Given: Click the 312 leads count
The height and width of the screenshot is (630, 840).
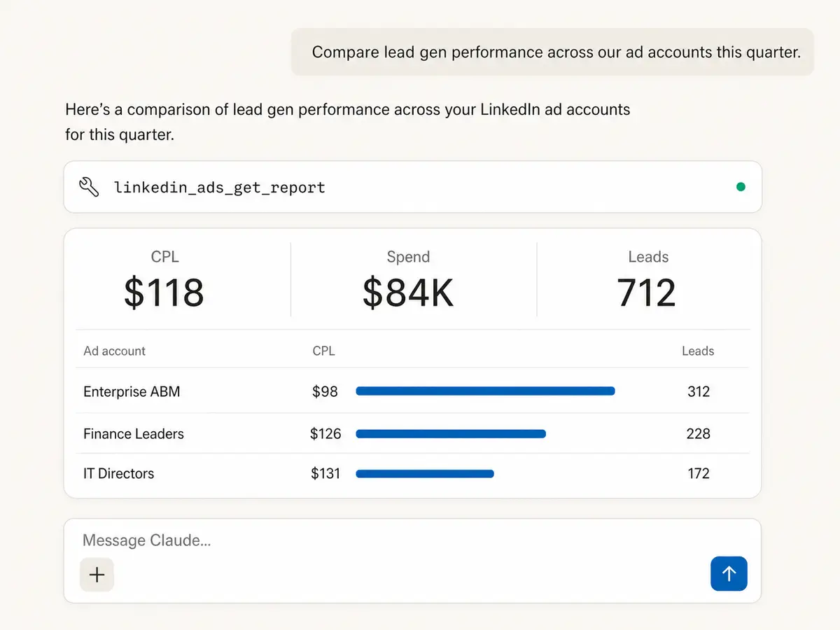Looking at the screenshot, I should [699, 391].
